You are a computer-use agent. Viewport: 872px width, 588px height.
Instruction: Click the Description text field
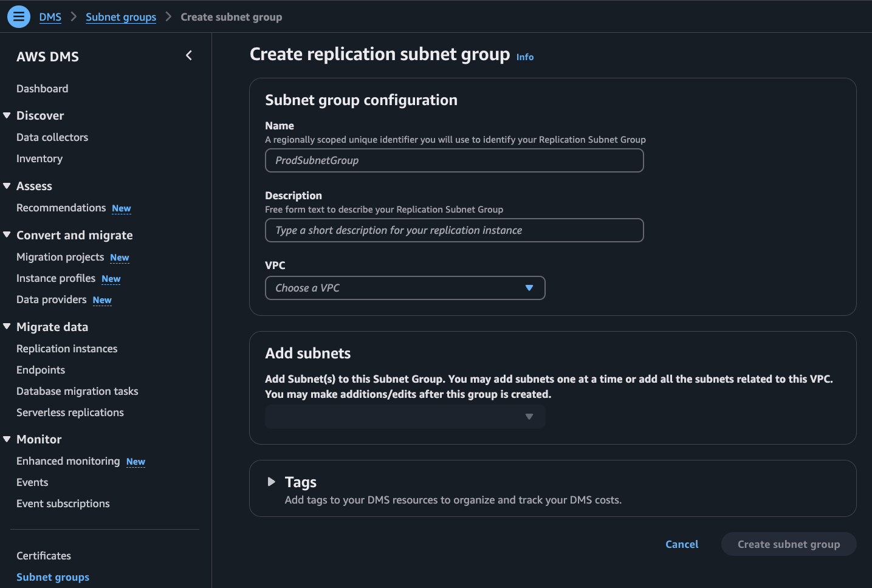coord(454,230)
